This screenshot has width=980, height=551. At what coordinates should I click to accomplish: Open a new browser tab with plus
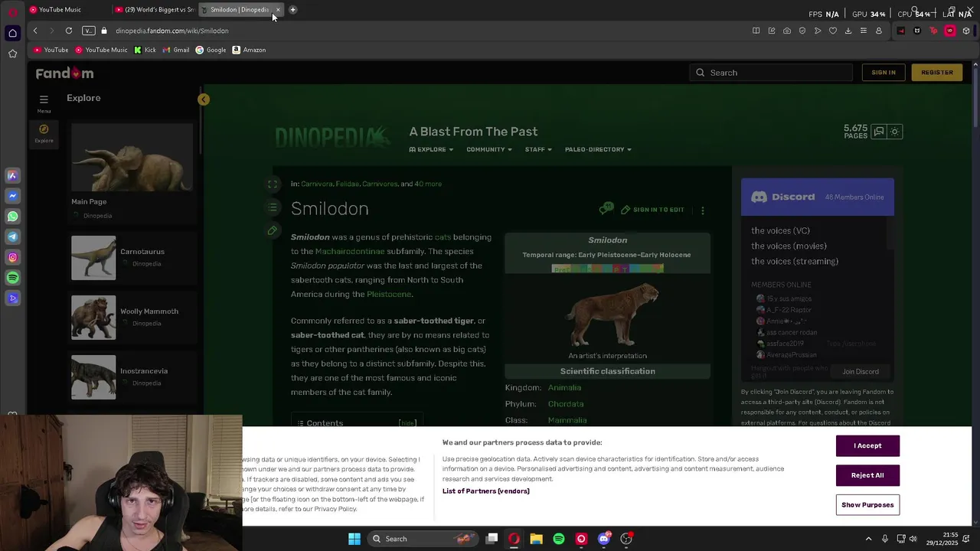[x=293, y=10]
